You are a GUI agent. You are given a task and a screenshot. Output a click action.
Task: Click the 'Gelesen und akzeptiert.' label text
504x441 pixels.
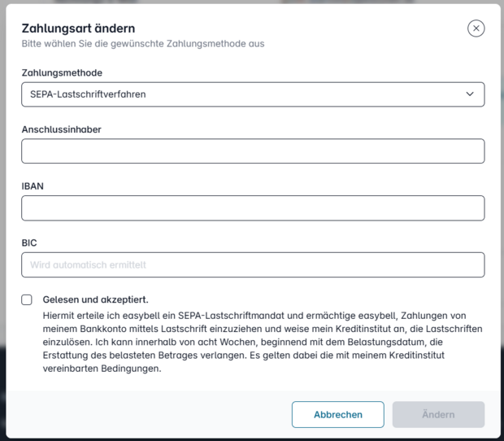[x=95, y=299]
